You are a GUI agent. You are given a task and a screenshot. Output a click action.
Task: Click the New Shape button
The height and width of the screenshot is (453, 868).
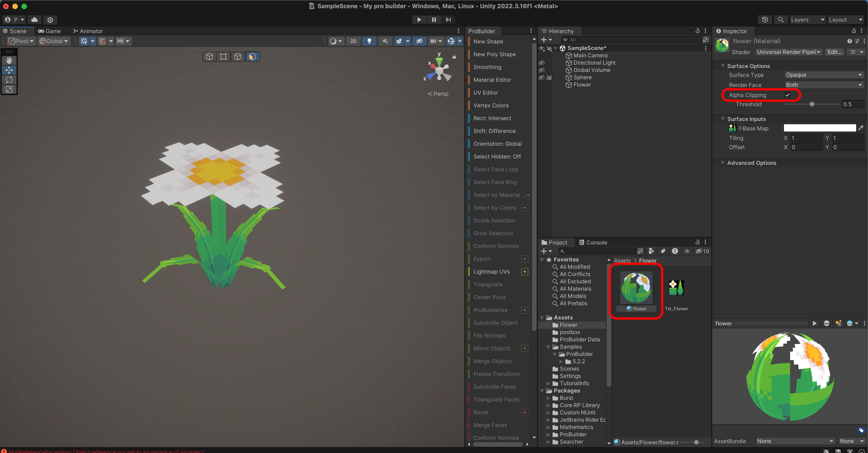(x=488, y=41)
